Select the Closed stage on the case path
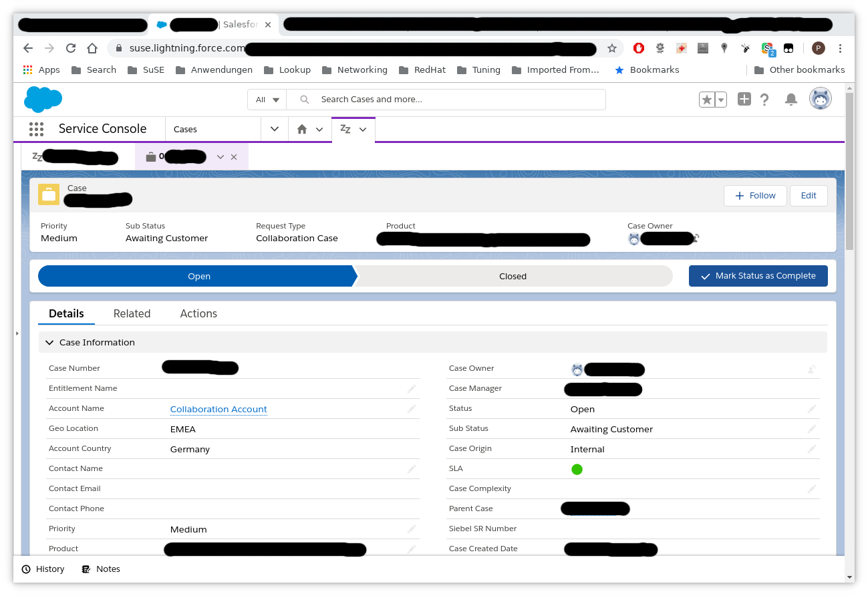The image size is (868, 596). coord(513,275)
